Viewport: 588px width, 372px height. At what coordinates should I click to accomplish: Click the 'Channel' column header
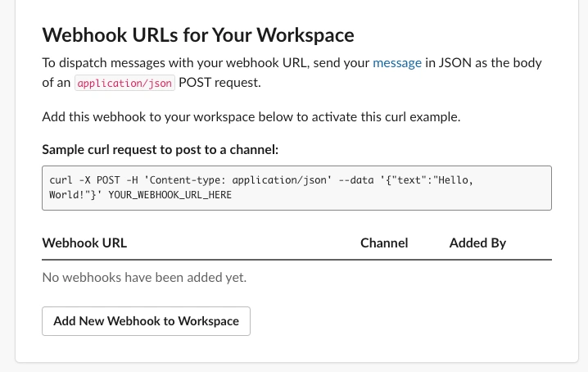(x=384, y=243)
